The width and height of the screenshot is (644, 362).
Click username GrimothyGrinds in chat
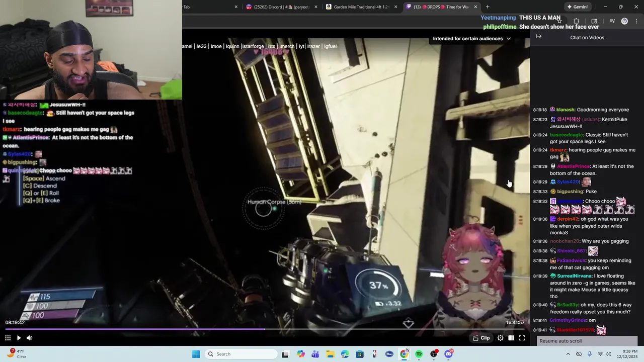point(568,320)
